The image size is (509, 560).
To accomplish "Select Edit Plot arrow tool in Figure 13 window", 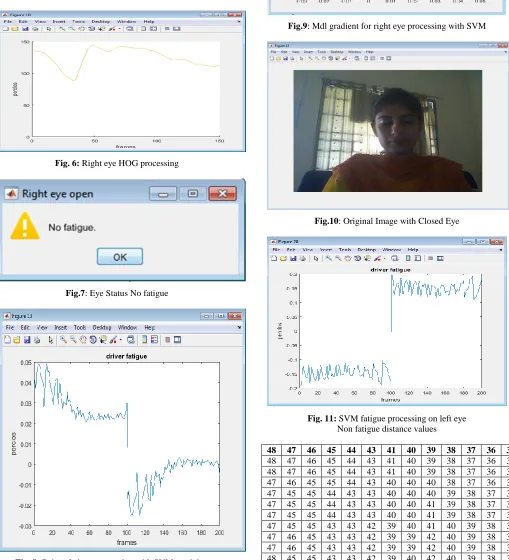I will click(x=50, y=340).
